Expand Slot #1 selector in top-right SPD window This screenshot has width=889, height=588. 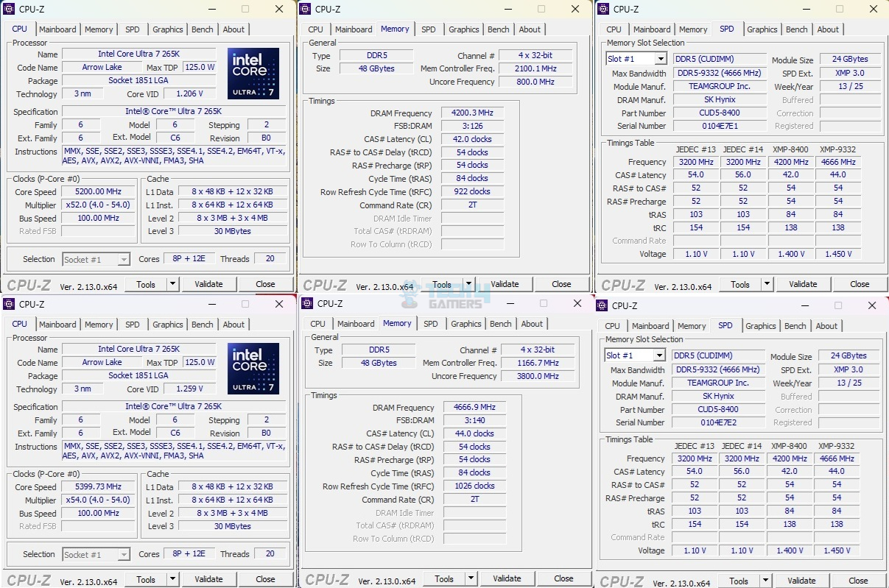pos(660,59)
